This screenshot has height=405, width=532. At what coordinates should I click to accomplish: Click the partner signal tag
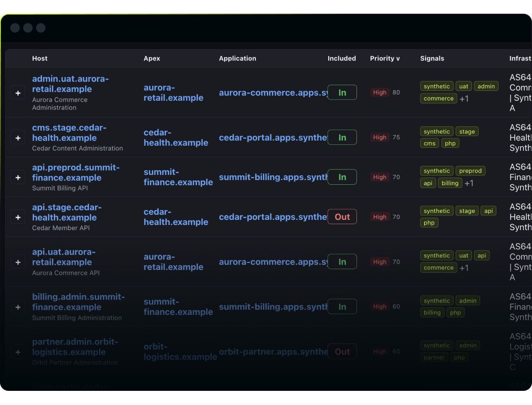click(x=434, y=357)
